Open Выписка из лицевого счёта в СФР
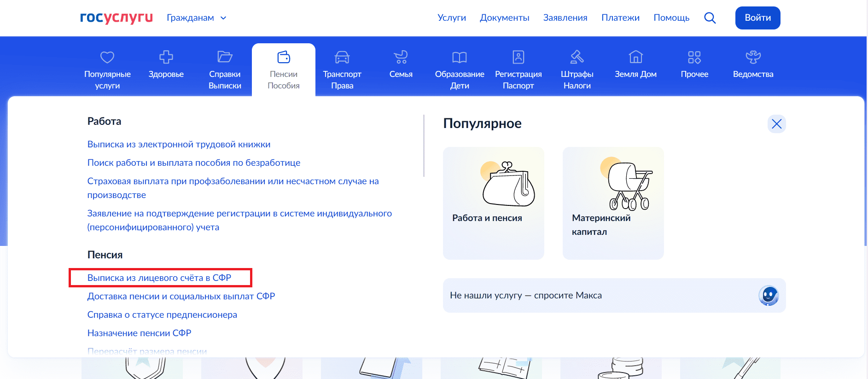 coord(159,278)
